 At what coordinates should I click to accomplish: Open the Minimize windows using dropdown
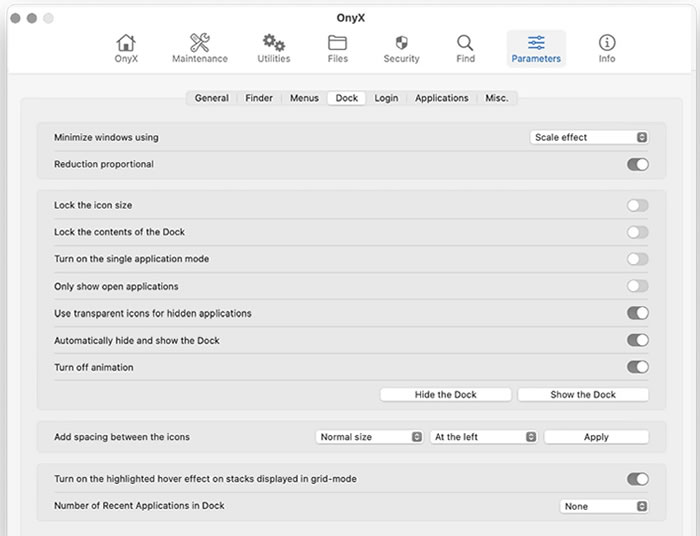point(589,137)
